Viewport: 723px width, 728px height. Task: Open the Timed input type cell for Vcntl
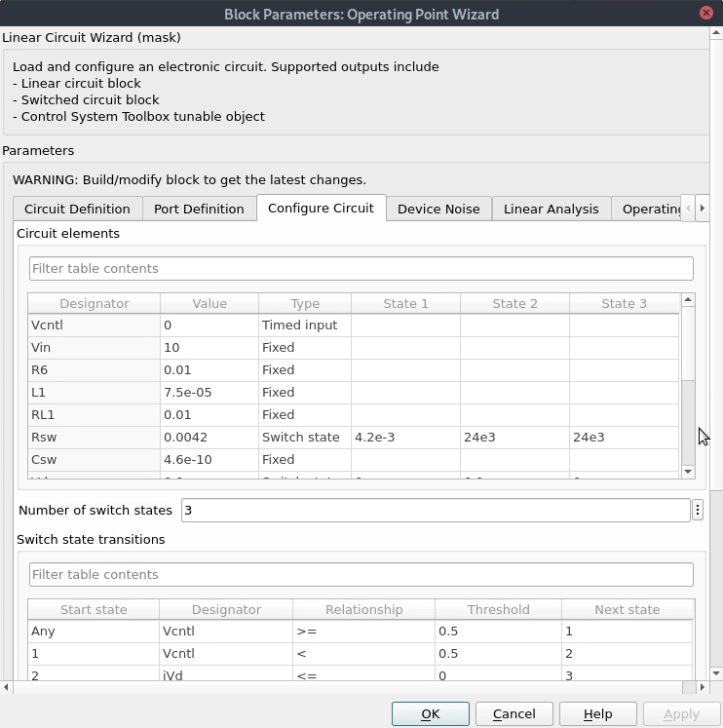pos(305,326)
